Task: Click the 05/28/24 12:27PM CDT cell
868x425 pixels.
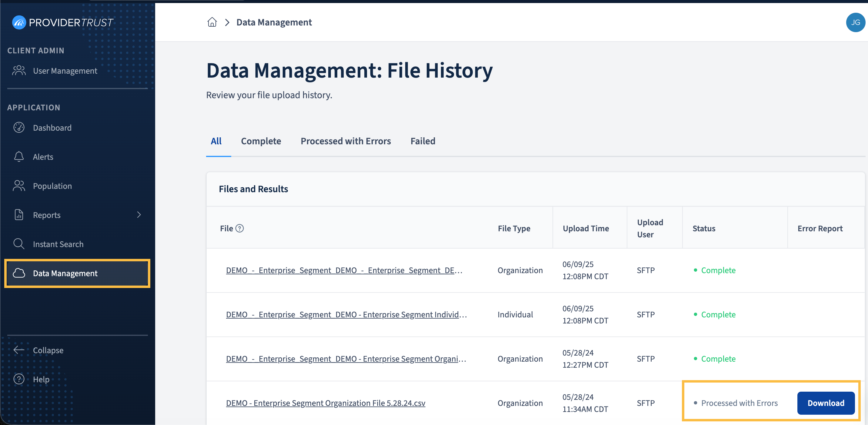Action: click(x=585, y=359)
